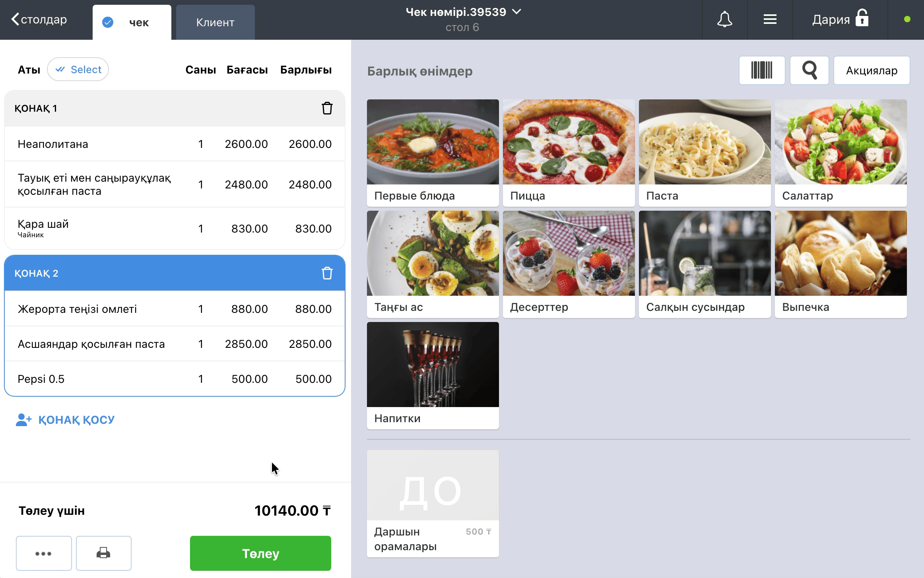Open product search magnifier
This screenshot has width=924, height=578.
pos(809,70)
